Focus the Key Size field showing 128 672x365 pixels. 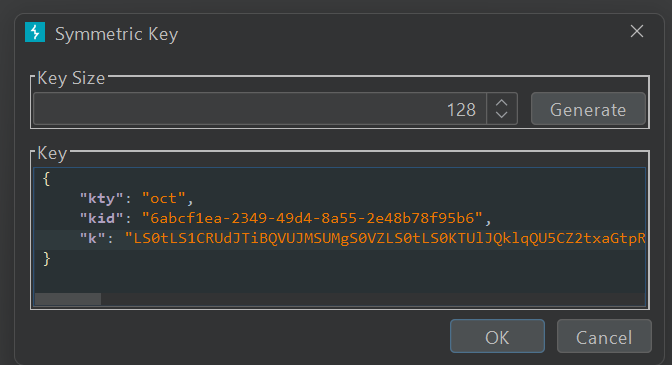(x=260, y=109)
